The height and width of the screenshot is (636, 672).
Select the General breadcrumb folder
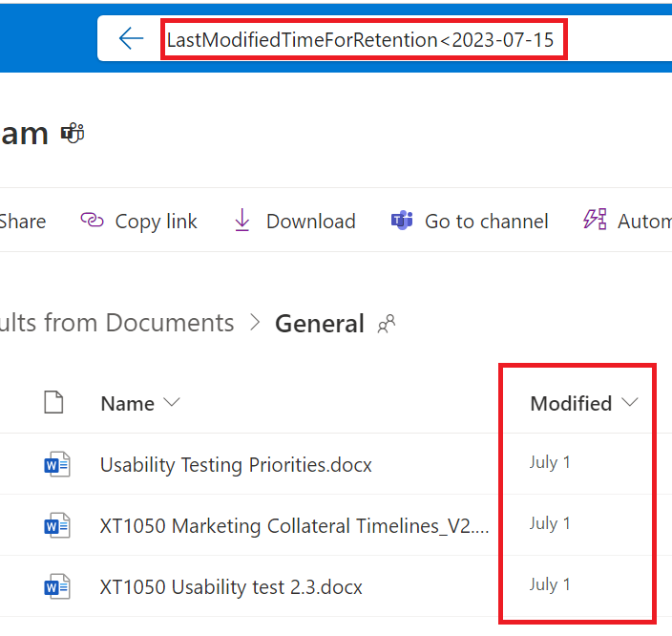coord(320,324)
